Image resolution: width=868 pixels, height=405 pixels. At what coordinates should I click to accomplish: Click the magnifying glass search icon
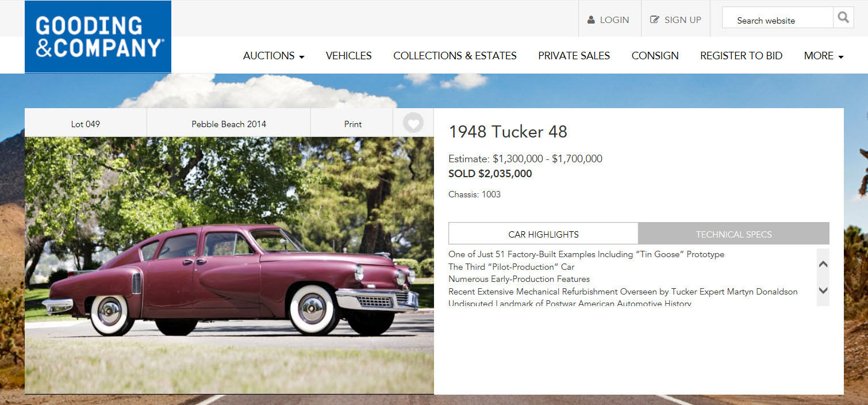[843, 18]
